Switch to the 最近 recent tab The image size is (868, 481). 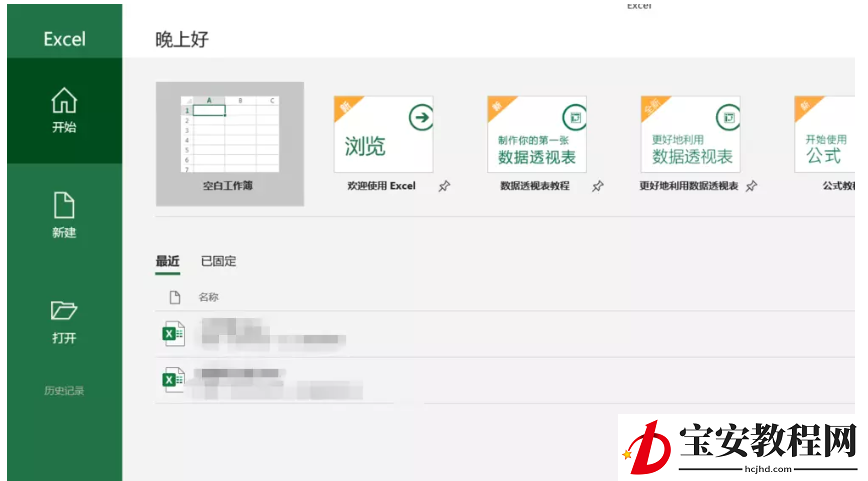168,261
